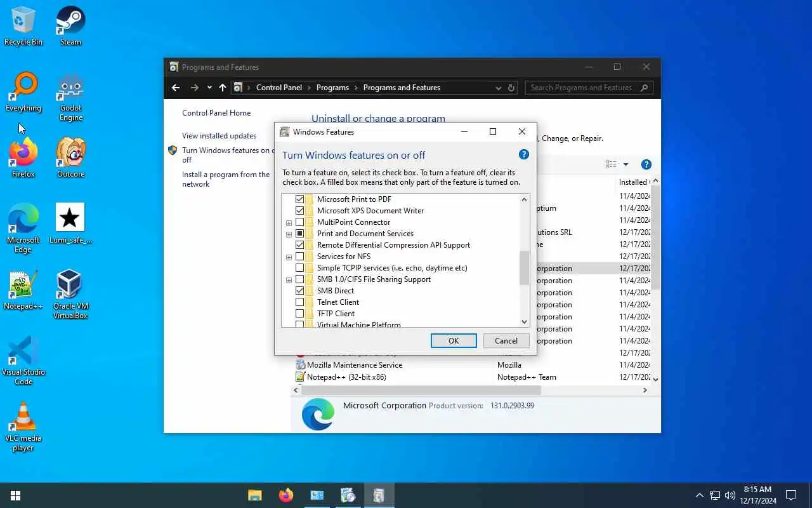Open the Visual Studio Code desktop shortcut

23,361
